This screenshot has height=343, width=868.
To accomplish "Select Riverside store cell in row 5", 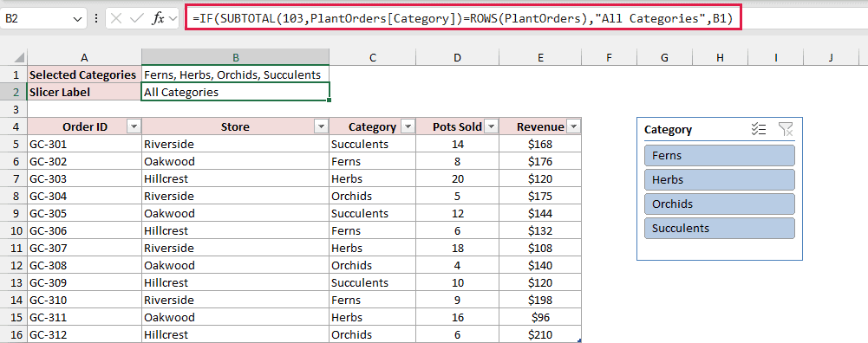I will click(235, 144).
